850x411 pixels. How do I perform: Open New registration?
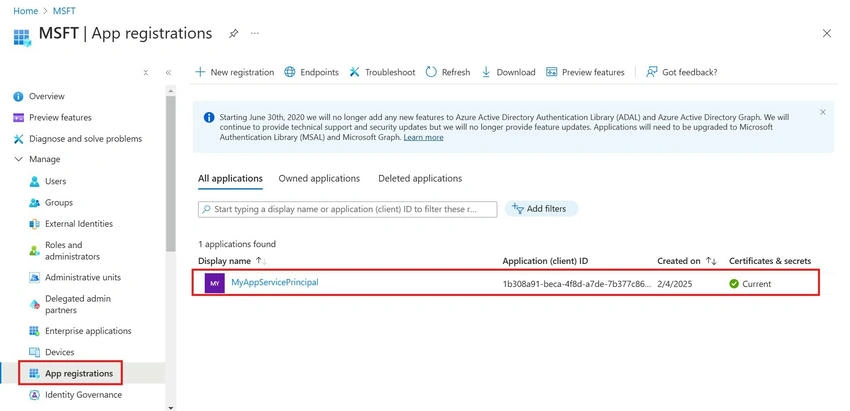[235, 72]
